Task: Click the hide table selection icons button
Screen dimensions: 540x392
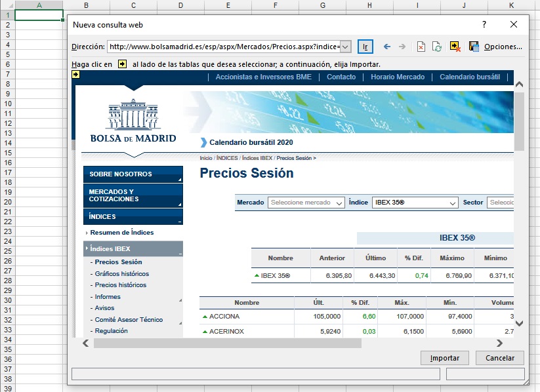Action: pos(455,47)
